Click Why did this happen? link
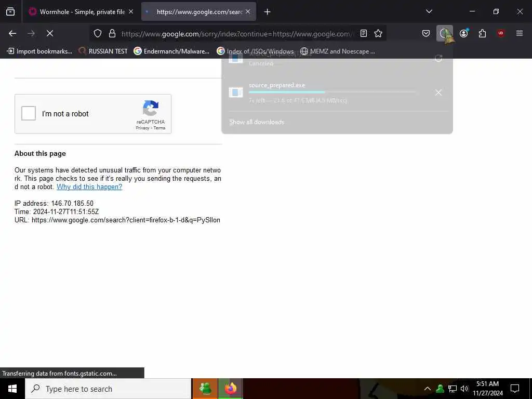The image size is (532, 399). pos(89,187)
